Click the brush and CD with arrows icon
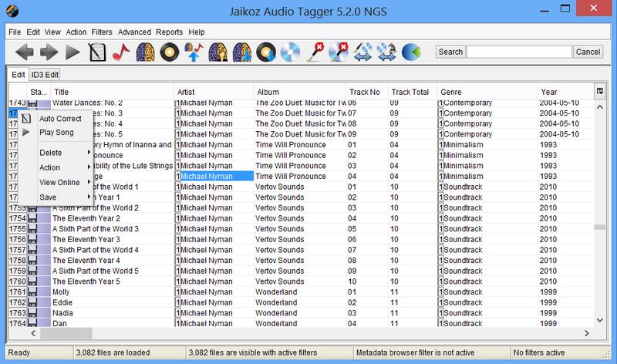The image size is (617, 364). coord(362,52)
